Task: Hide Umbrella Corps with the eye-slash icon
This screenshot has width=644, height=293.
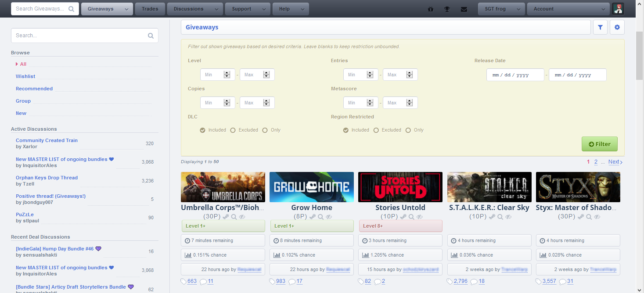Action: point(241,217)
